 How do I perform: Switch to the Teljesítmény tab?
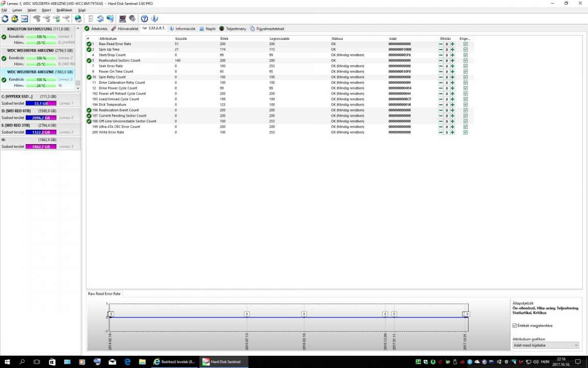click(233, 29)
